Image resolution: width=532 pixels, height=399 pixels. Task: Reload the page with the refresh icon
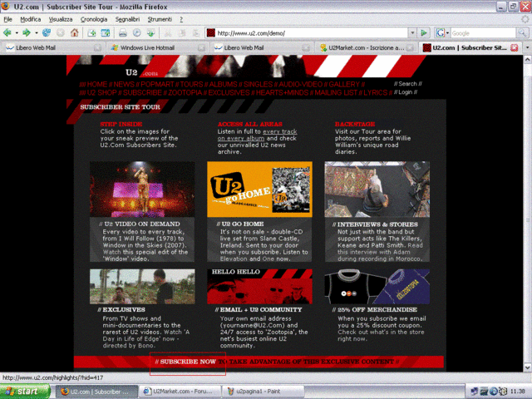(x=47, y=33)
